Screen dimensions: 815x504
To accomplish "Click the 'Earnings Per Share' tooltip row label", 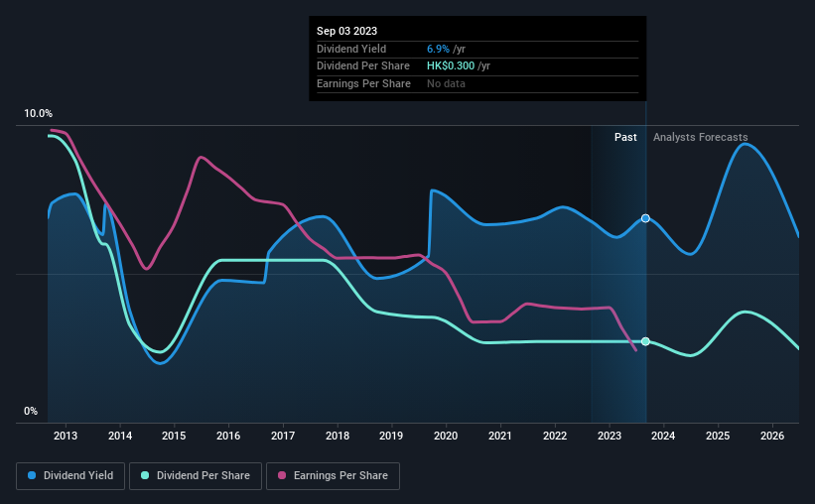I will (363, 83).
